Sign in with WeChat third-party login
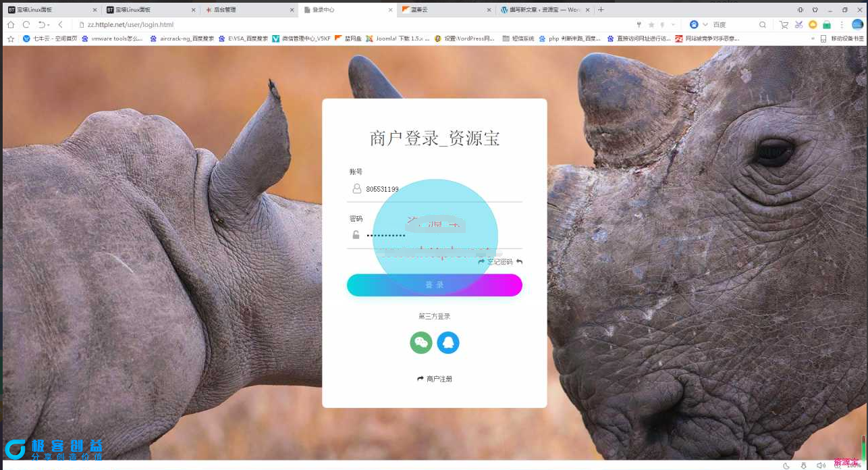Image resolution: width=868 pixels, height=470 pixels. [x=421, y=342]
